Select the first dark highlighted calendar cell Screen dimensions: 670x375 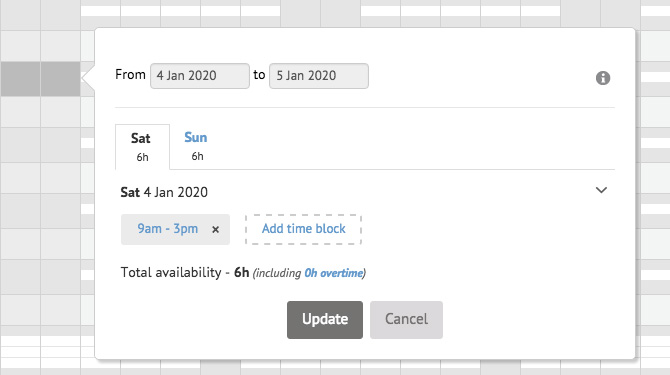click(20, 79)
